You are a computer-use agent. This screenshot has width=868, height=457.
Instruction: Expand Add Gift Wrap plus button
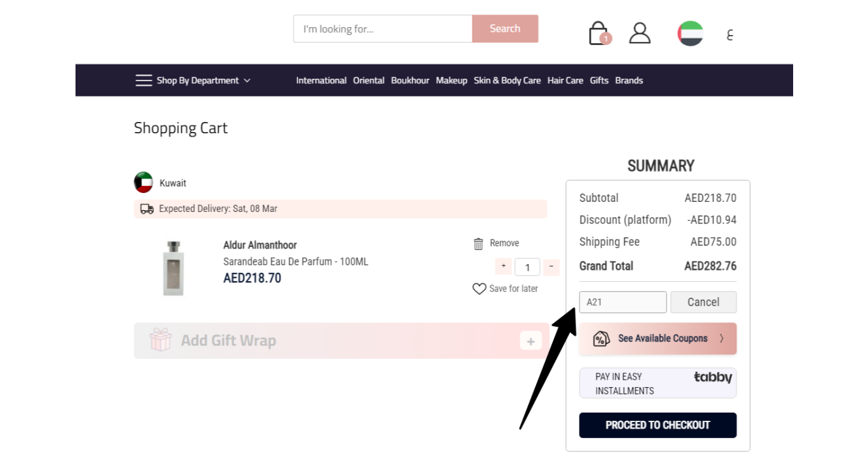pyautogui.click(x=530, y=341)
